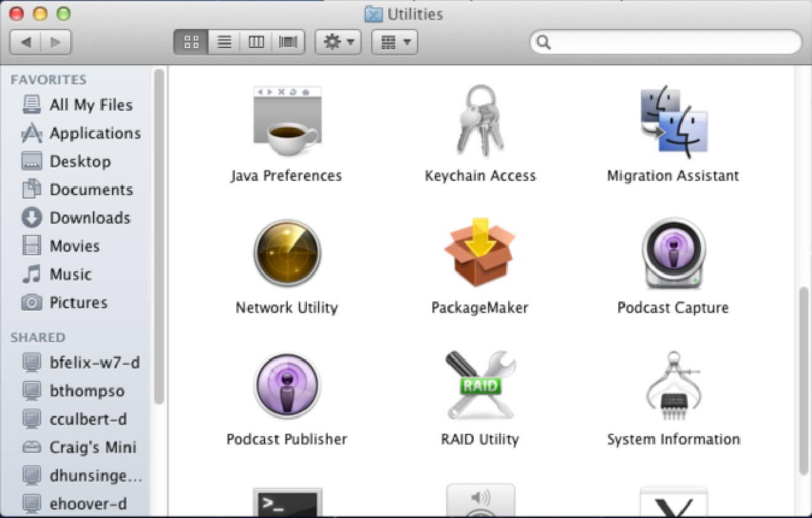Click the System Information label
The height and width of the screenshot is (518, 812).
(674, 439)
